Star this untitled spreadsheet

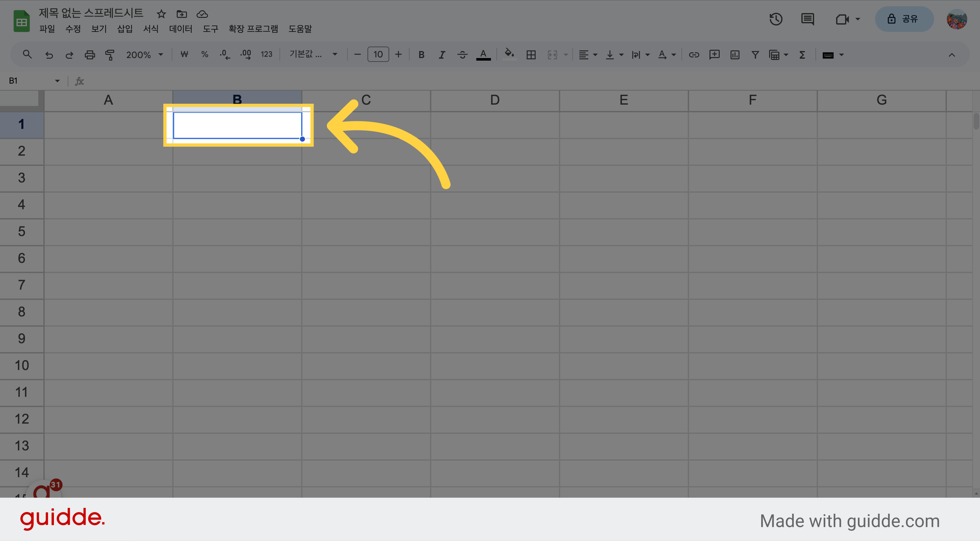pos(161,14)
